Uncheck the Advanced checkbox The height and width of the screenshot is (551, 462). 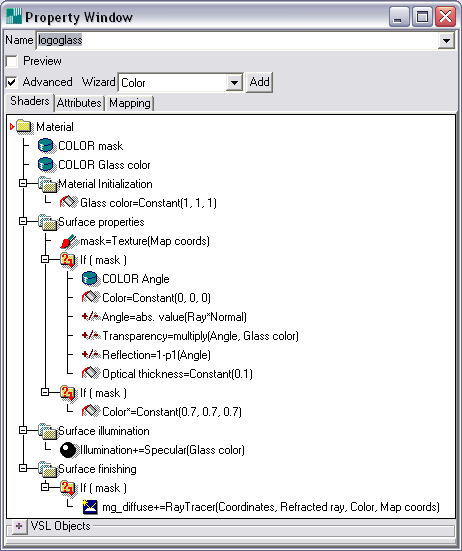12,82
